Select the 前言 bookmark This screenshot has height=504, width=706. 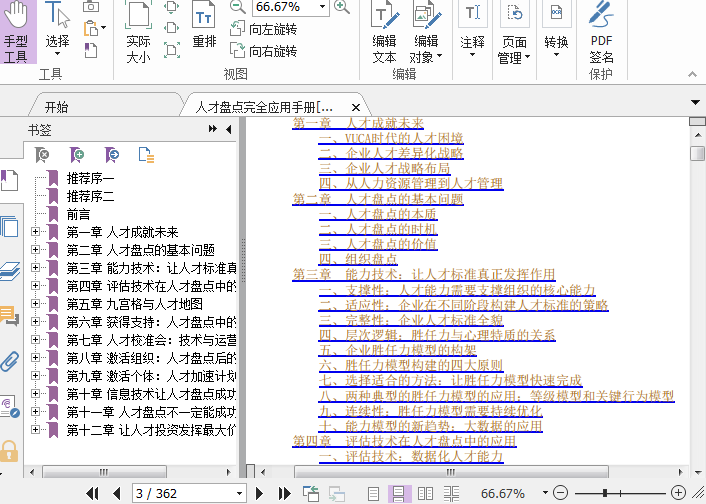pyautogui.click(x=78, y=214)
